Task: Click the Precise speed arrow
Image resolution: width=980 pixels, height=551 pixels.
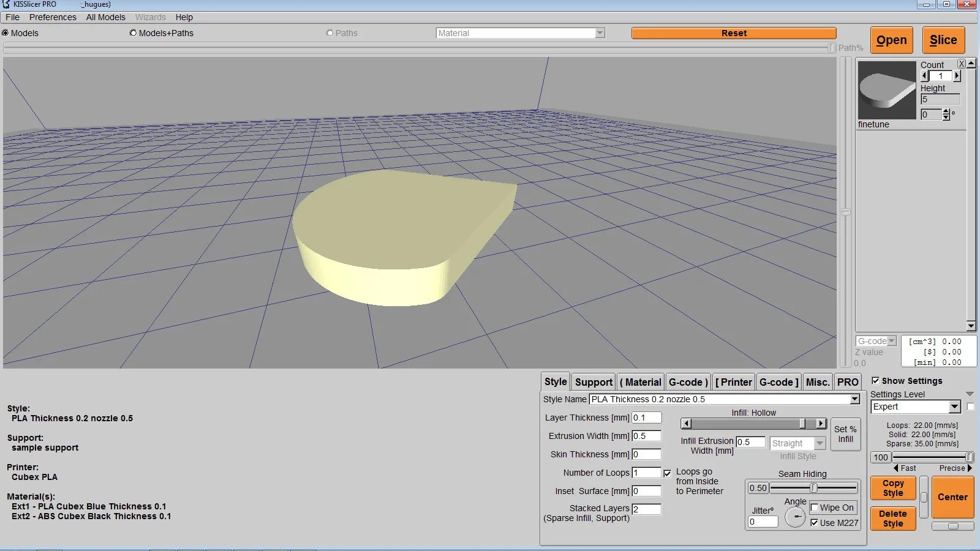Action: click(x=970, y=468)
